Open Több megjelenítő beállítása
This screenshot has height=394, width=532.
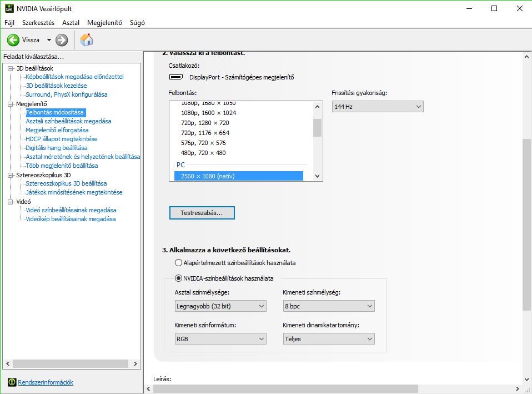point(62,166)
